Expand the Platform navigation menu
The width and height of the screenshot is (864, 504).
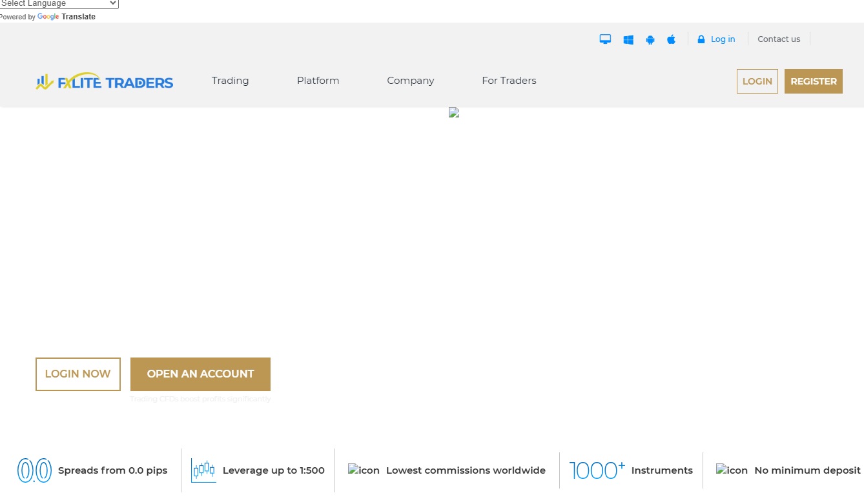318,81
